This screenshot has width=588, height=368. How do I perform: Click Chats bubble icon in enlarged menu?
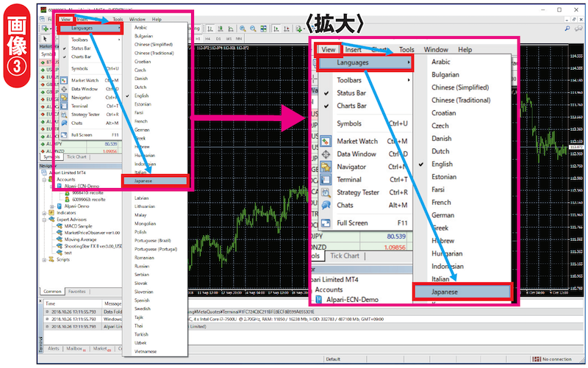[326, 205]
